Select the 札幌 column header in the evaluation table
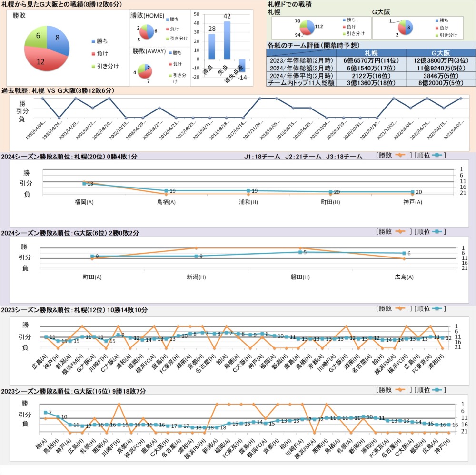 [x=371, y=52]
